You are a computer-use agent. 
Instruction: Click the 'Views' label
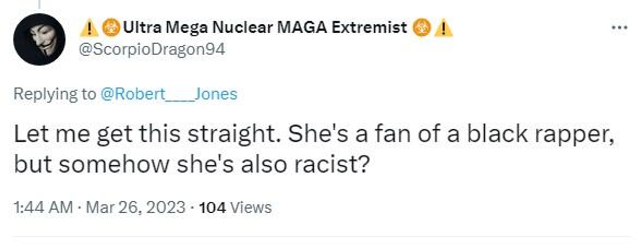[251, 208]
